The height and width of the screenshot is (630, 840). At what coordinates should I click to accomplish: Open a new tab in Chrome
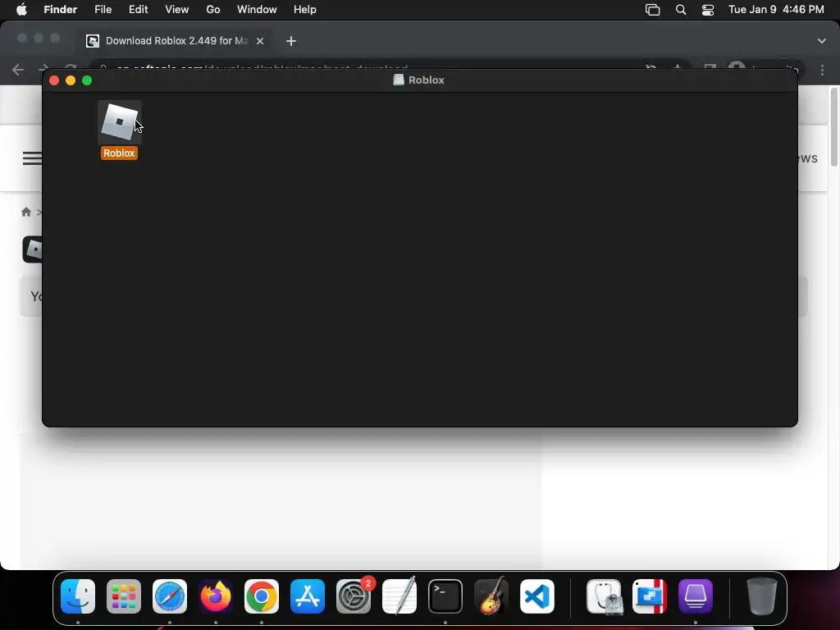[x=291, y=41]
